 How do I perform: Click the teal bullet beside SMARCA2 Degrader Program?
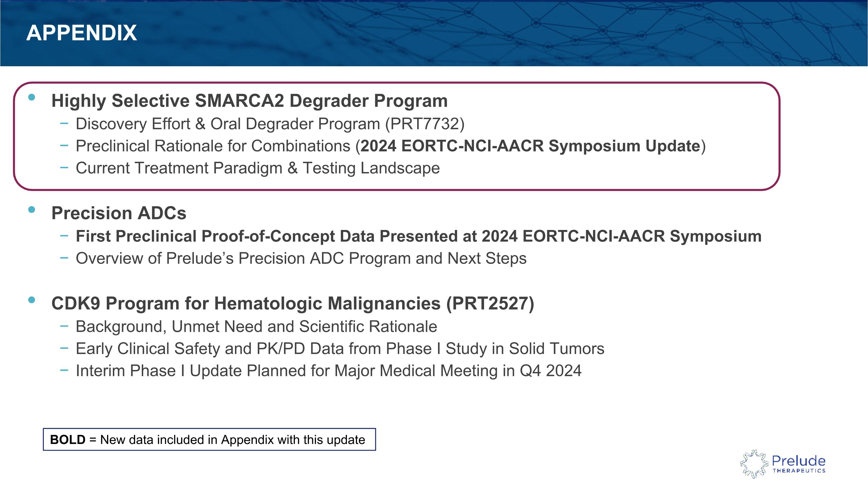coord(32,97)
